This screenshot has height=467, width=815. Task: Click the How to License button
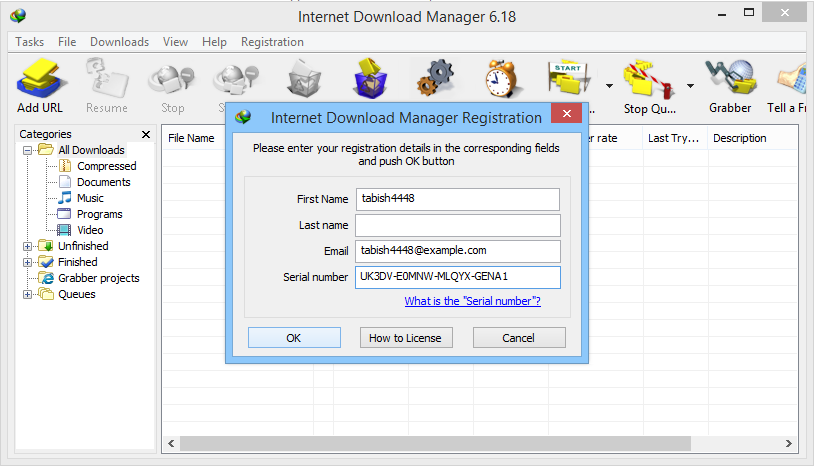(x=406, y=338)
